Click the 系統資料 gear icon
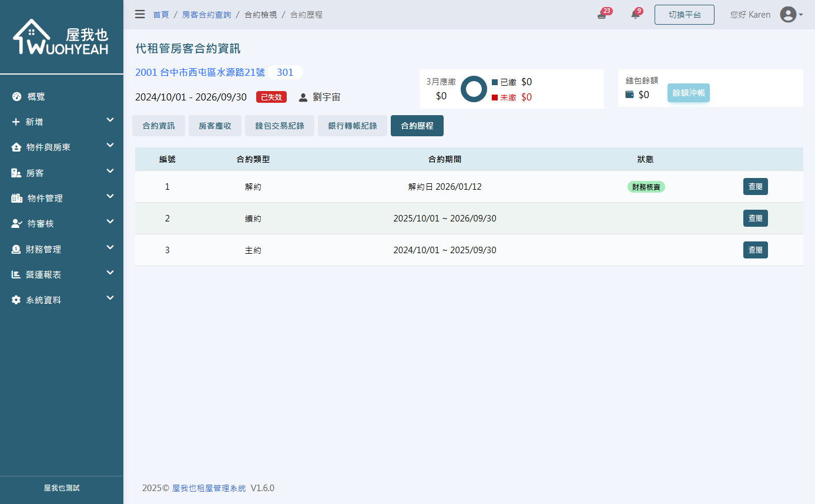The width and height of the screenshot is (815, 504). pyautogui.click(x=15, y=300)
